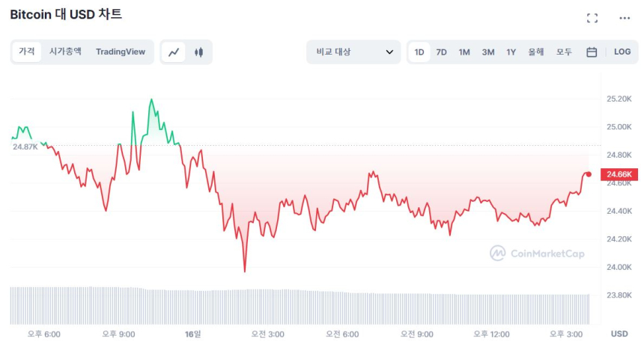Switch to candlestick chart view
Image resolution: width=644 pixels, height=341 pixels.
tap(198, 52)
